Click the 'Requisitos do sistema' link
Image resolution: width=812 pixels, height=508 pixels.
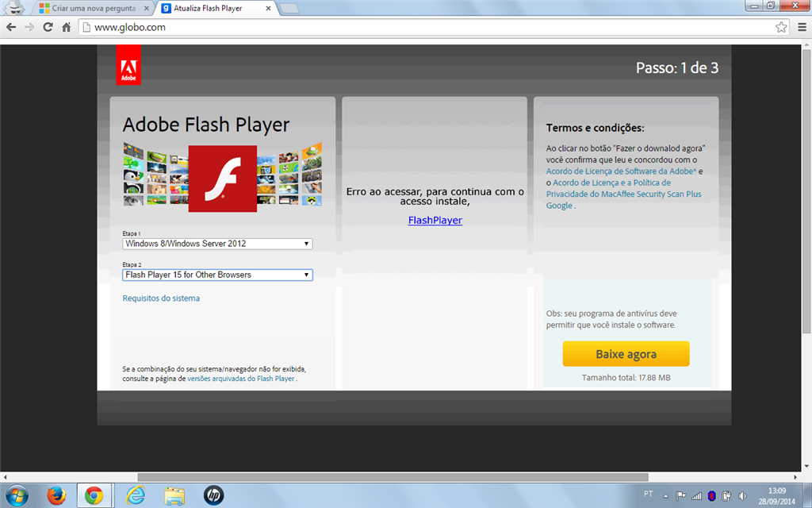click(161, 298)
